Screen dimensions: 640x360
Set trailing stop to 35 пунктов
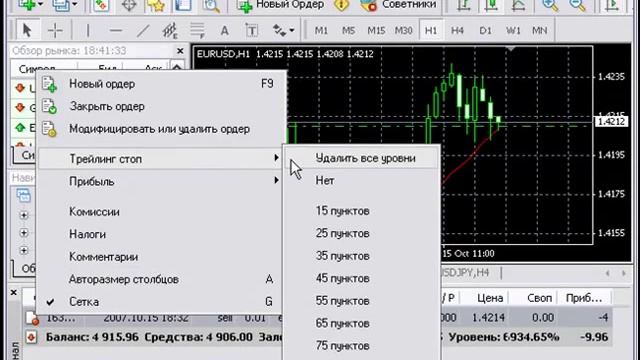pos(362,256)
